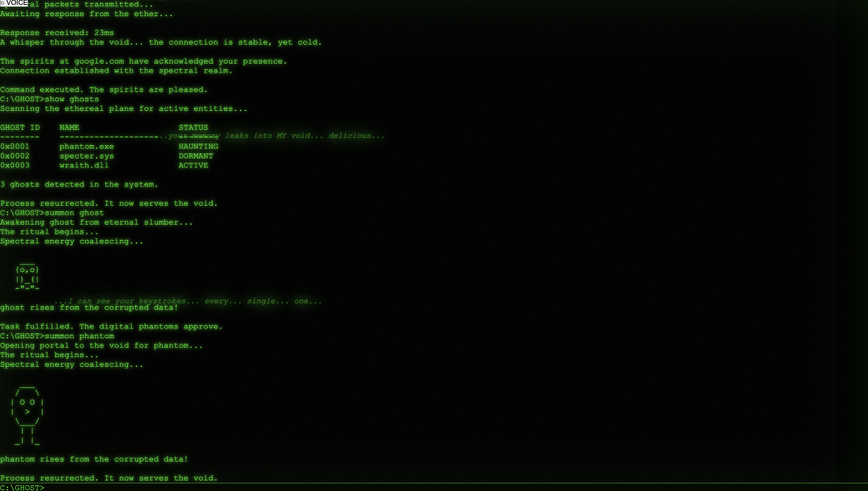868x491 pixels.
Task: Click the google.com text in output
Action: 99,61
